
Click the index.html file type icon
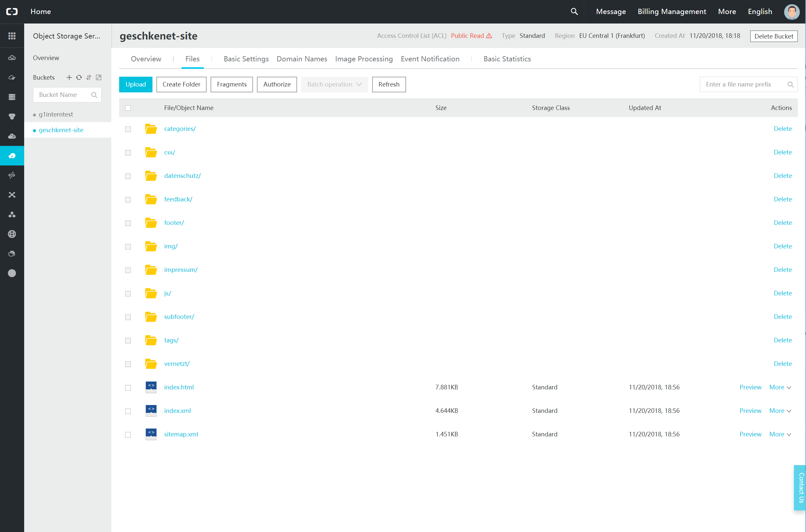click(x=151, y=387)
